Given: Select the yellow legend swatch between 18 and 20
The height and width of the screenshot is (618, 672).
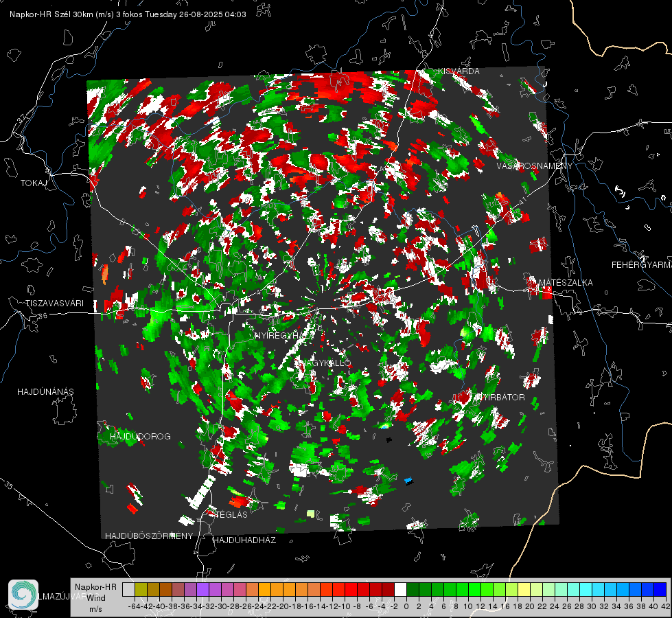Looking at the screenshot, I should [524, 590].
